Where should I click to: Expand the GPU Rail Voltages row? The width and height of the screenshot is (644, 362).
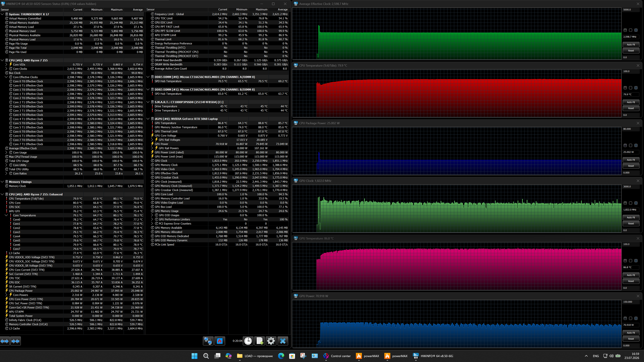pyautogui.click(x=152, y=140)
